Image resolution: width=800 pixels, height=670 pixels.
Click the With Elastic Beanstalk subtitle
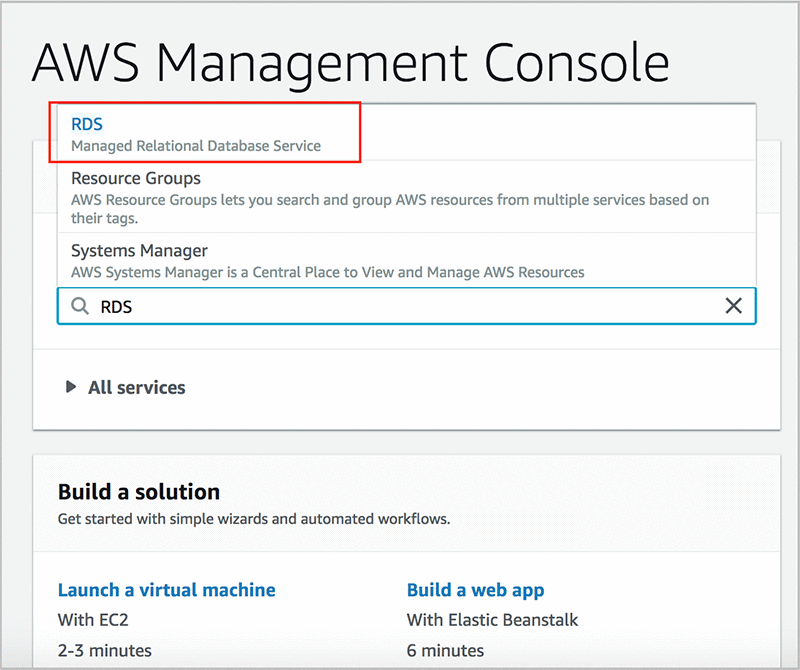(492, 620)
